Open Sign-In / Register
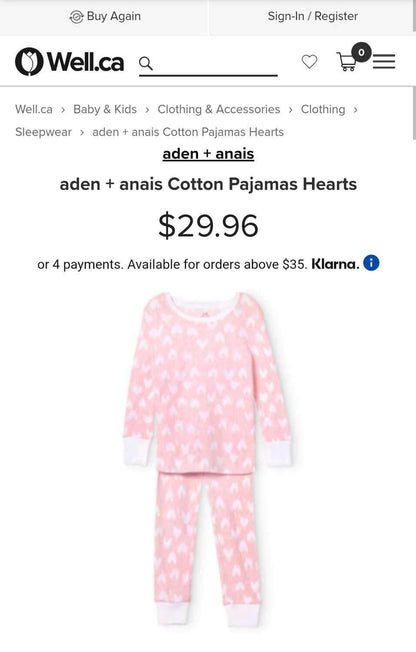 312,16
